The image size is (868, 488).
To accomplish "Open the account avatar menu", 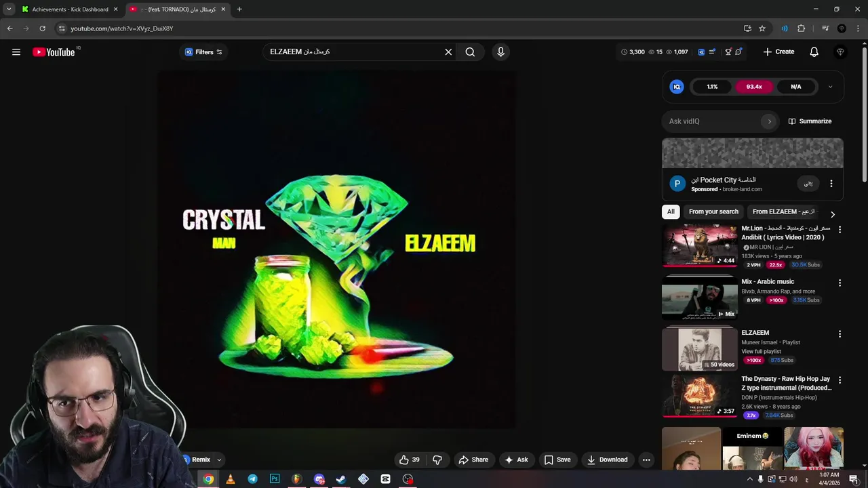I will 840,52.
